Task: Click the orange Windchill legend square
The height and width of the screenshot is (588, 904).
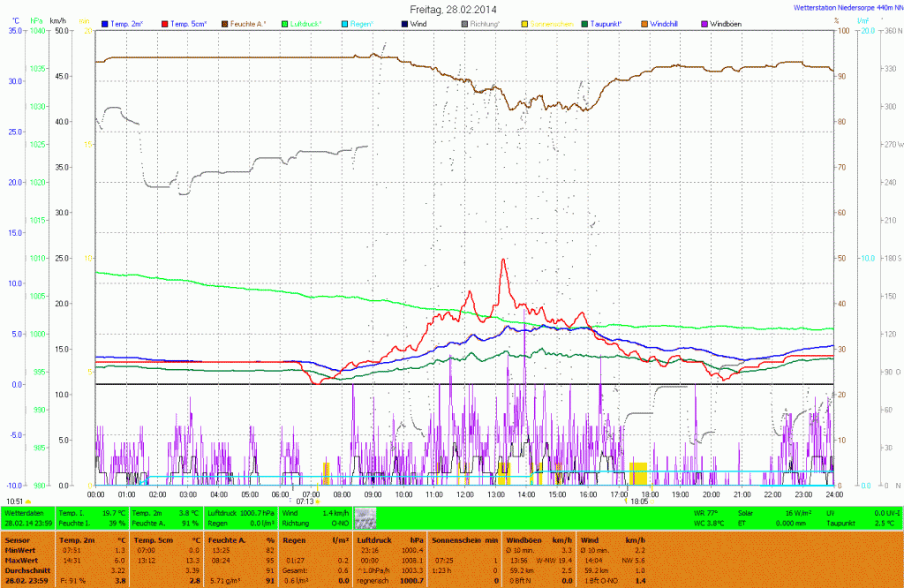Action: click(x=644, y=23)
